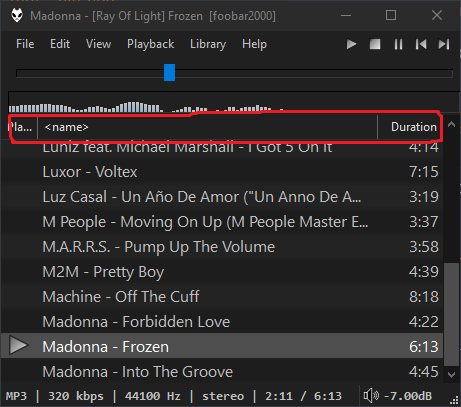Open the File menu
This screenshot has height=407, width=461.
(25, 44)
